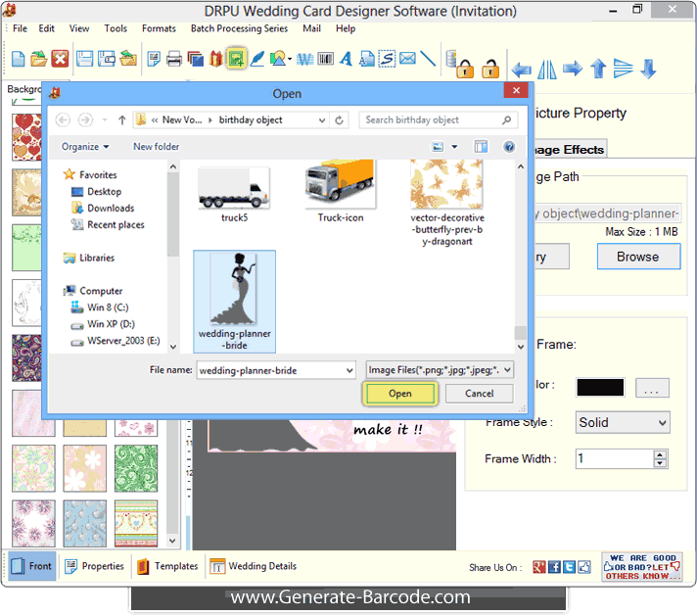The width and height of the screenshot is (697, 616).
Task: Click the Twitter share icon
Action: [569, 567]
